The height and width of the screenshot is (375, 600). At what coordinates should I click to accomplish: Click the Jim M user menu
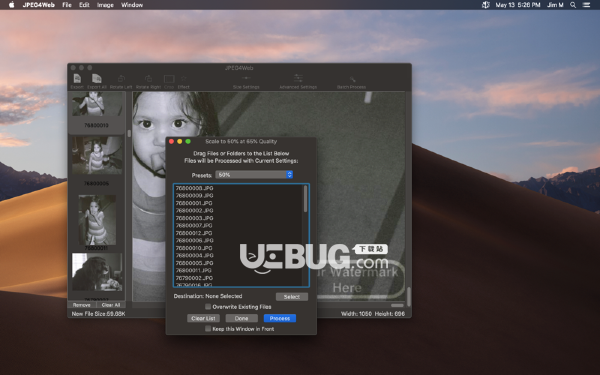tap(555, 5)
